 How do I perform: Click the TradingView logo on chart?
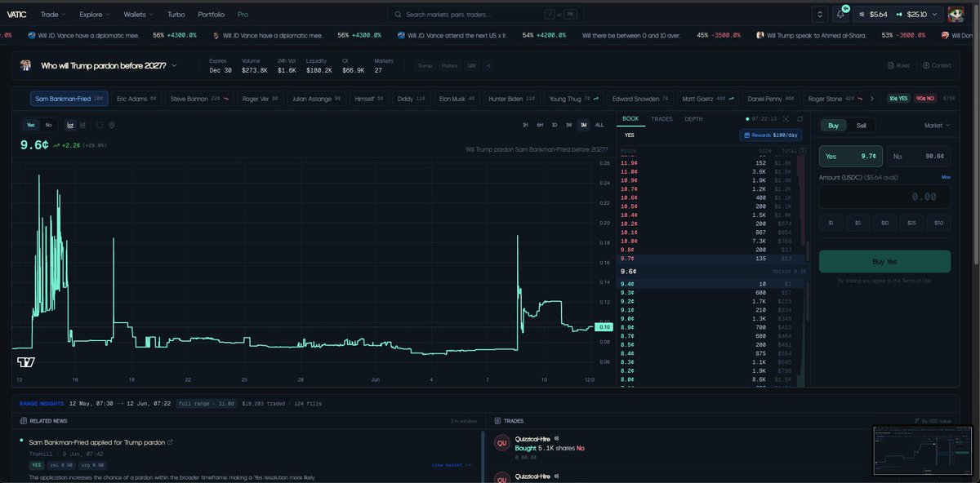(26, 361)
